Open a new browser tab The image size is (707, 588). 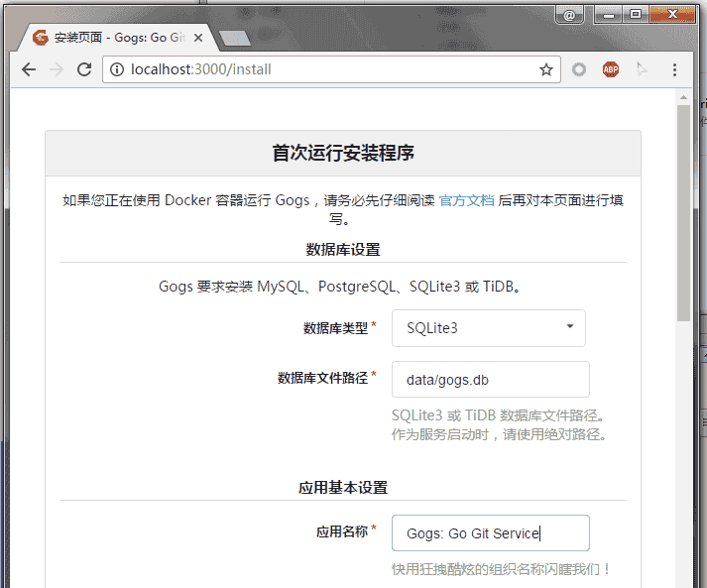tap(234, 39)
